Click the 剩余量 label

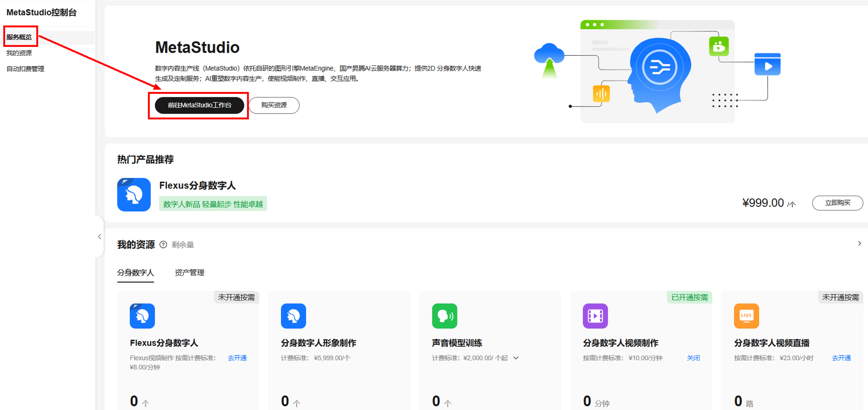coord(183,245)
